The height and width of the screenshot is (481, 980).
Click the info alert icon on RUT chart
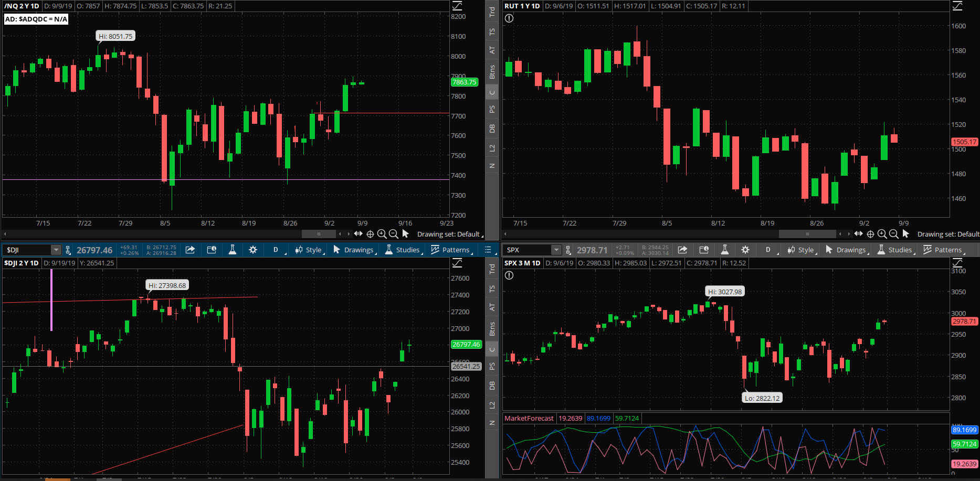[509, 18]
